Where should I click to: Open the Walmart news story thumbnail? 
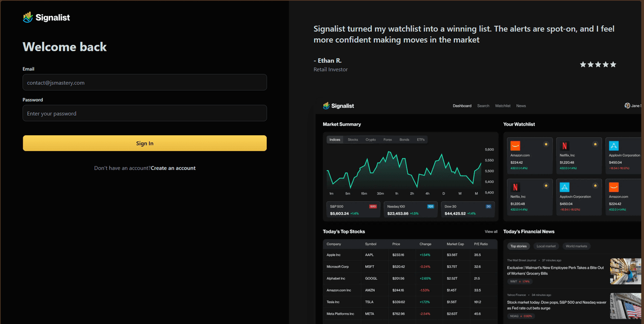[626, 272]
